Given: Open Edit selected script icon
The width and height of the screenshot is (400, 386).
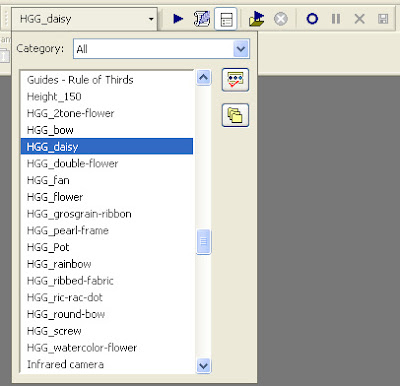Looking at the screenshot, I should [202, 19].
